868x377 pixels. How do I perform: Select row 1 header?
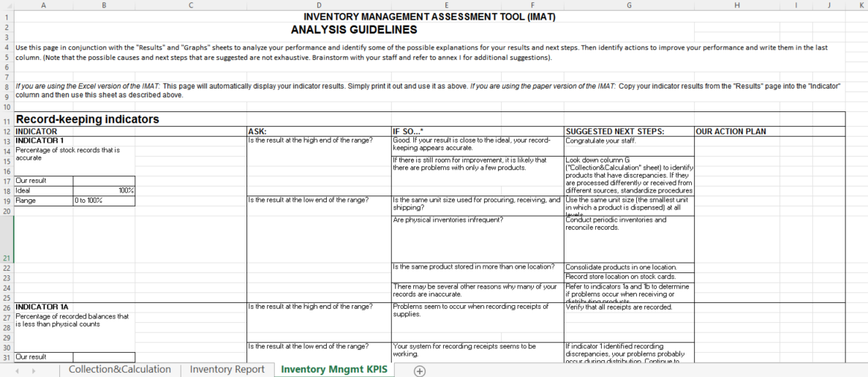(x=7, y=17)
